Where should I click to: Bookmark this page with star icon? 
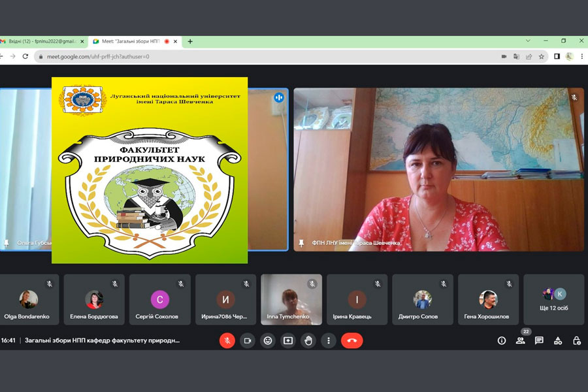[x=541, y=57]
